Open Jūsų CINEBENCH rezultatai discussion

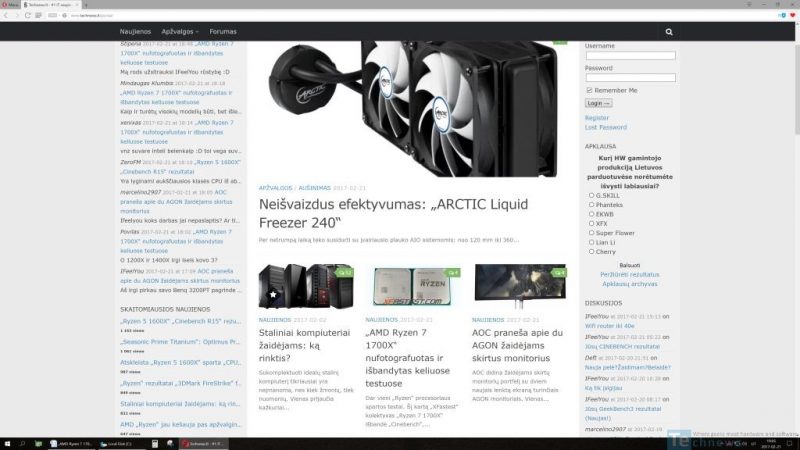coord(622,346)
